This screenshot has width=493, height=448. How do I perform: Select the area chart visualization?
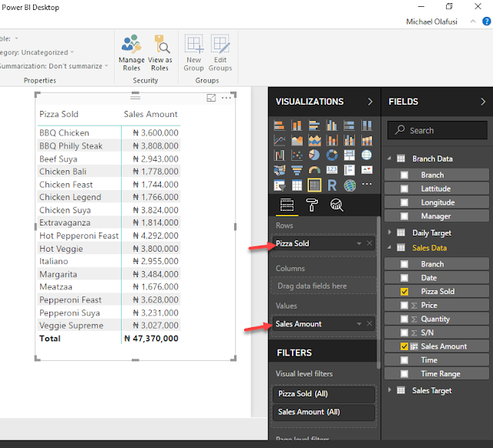coord(297,140)
